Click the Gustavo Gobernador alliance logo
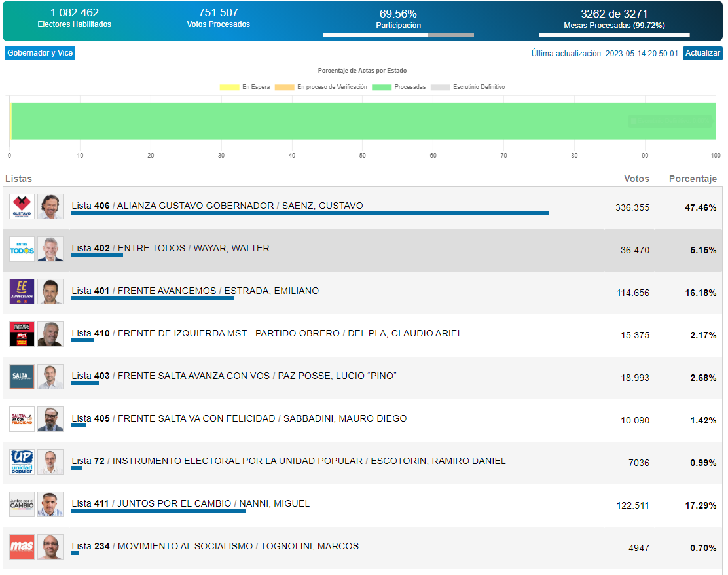This screenshot has height=576, width=728. (22, 207)
